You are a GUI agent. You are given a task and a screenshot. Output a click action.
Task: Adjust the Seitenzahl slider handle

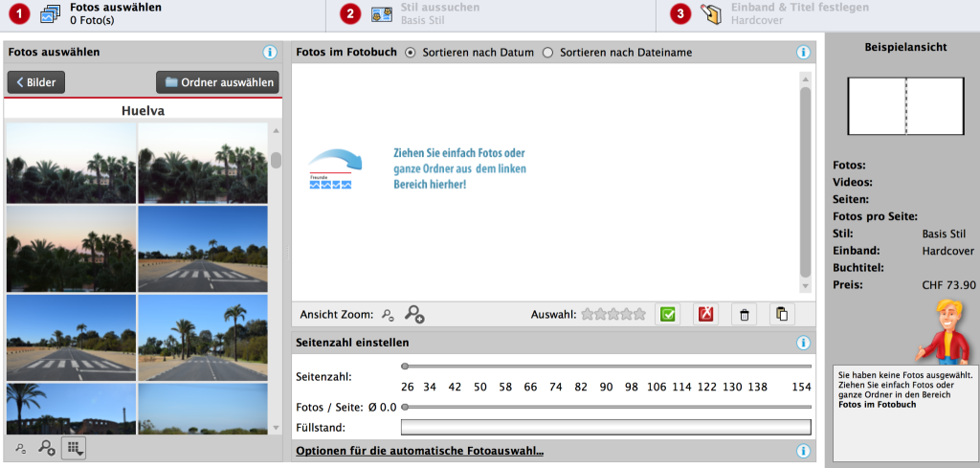click(405, 367)
